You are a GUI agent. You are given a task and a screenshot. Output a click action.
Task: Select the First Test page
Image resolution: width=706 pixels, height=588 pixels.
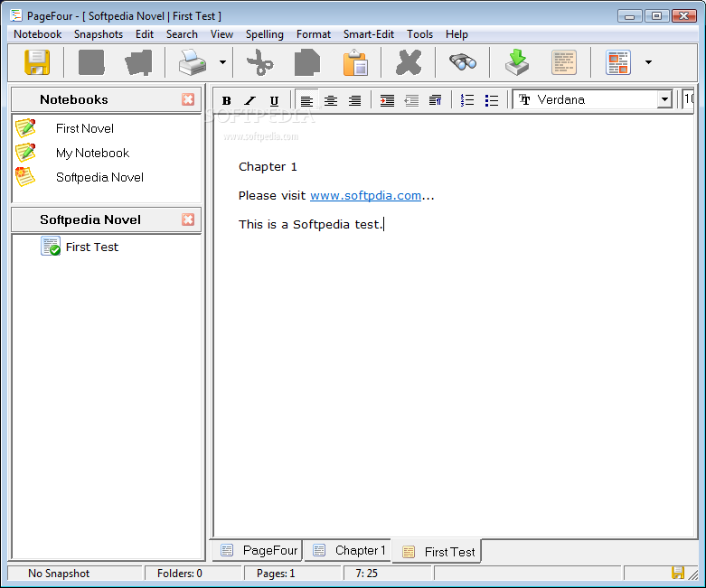click(x=92, y=247)
